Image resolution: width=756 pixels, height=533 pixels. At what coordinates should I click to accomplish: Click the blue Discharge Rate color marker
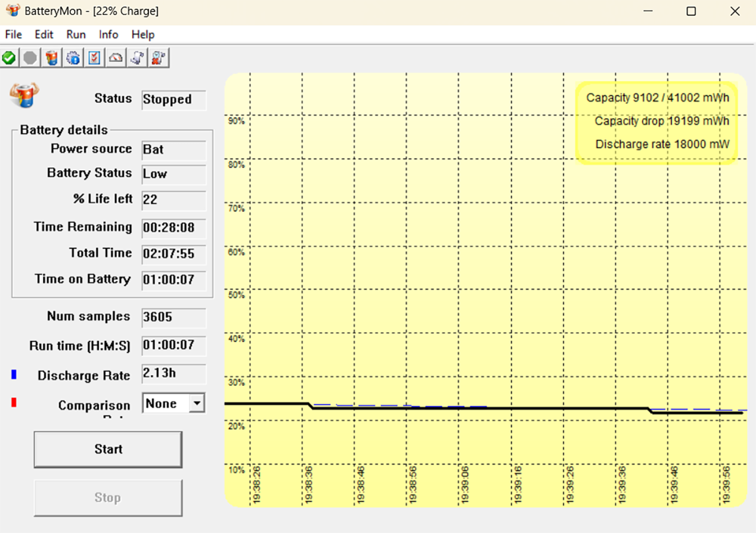pyautogui.click(x=14, y=375)
